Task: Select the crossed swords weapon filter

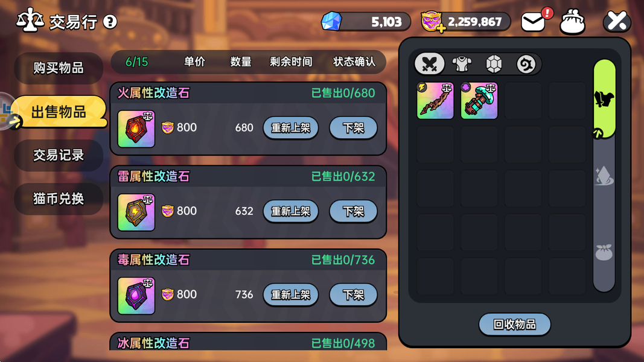Action: [x=430, y=64]
